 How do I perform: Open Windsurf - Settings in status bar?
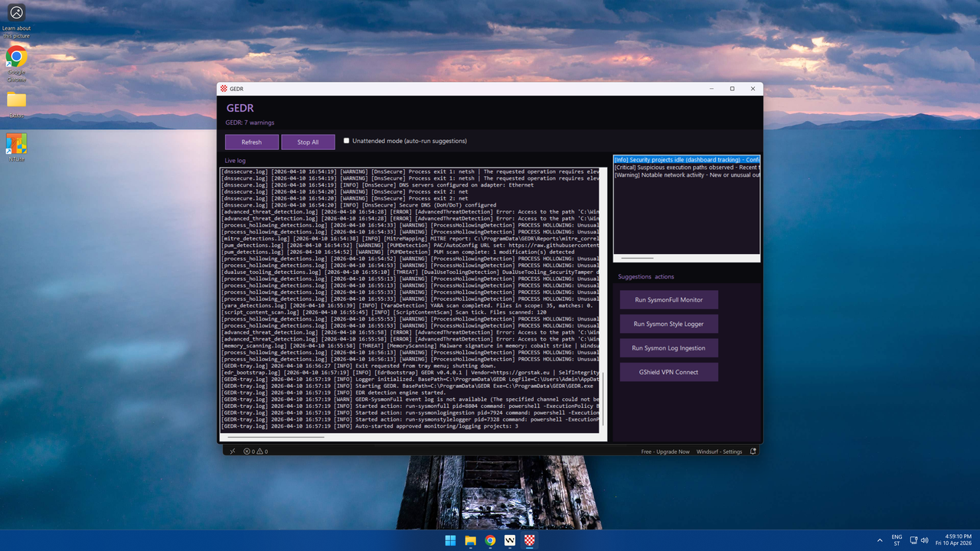(719, 452)
